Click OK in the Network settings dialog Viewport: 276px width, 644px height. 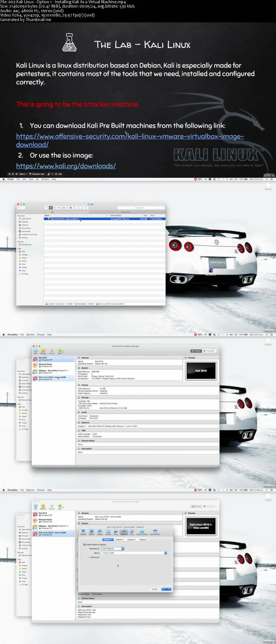166,589
